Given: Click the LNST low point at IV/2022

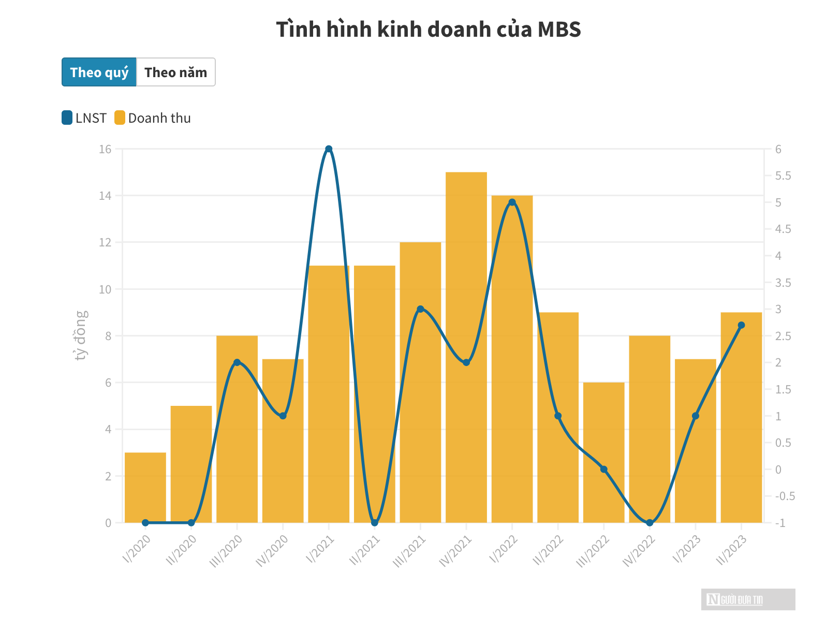Looking at the screenshot, I should [x=650, y=523].
